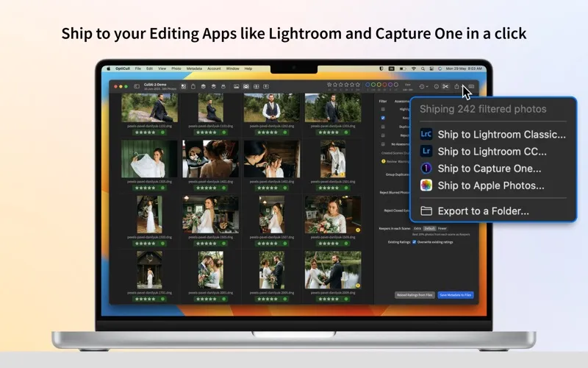Click the folder icon beside Export

pos(426,210)
